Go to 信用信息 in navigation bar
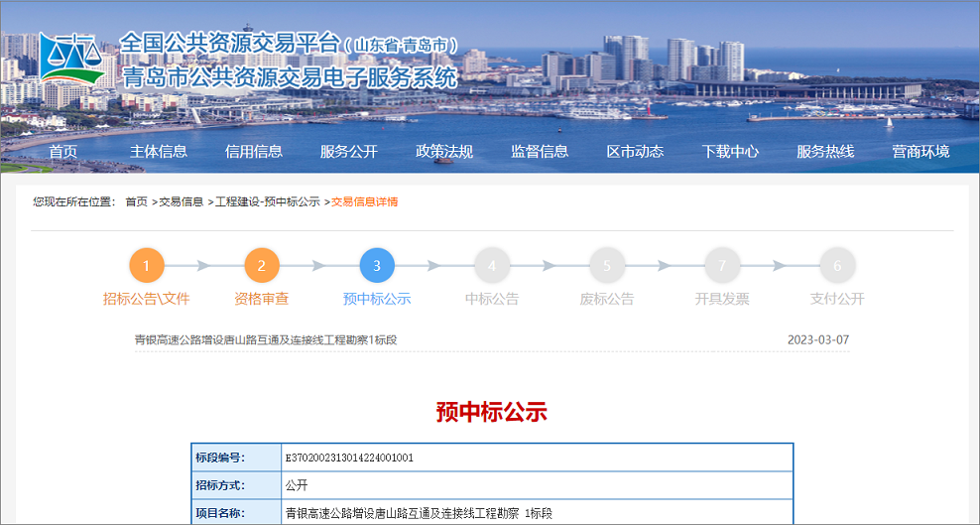Image resolution: width=980 pixels, height=525 pixels. [x=254, y=152]
